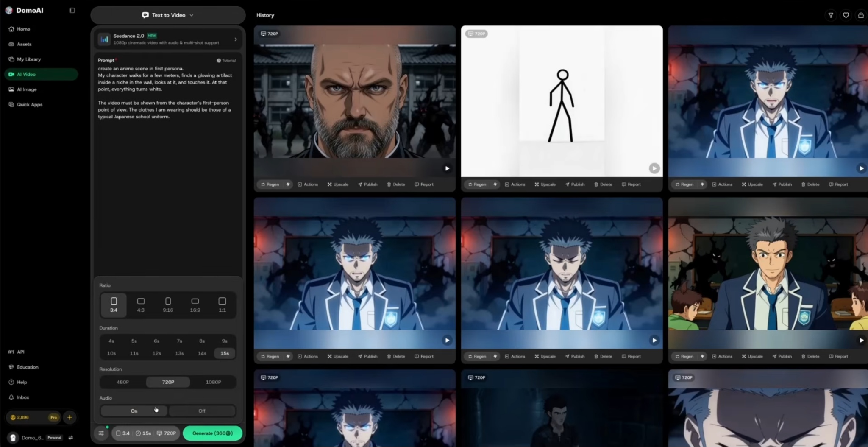The image size is (868, 447).
Task: Open the Text to Video mode dropdown
Action: (168, 15)
